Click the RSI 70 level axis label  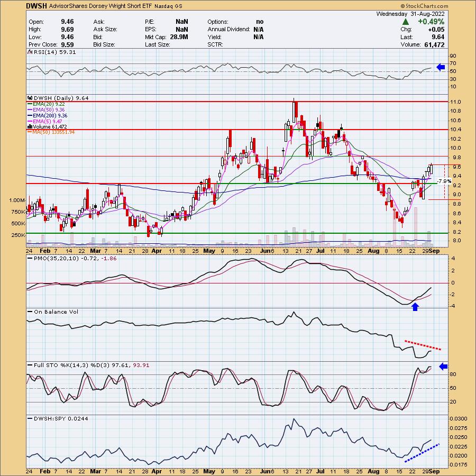[x=453, y=63]
